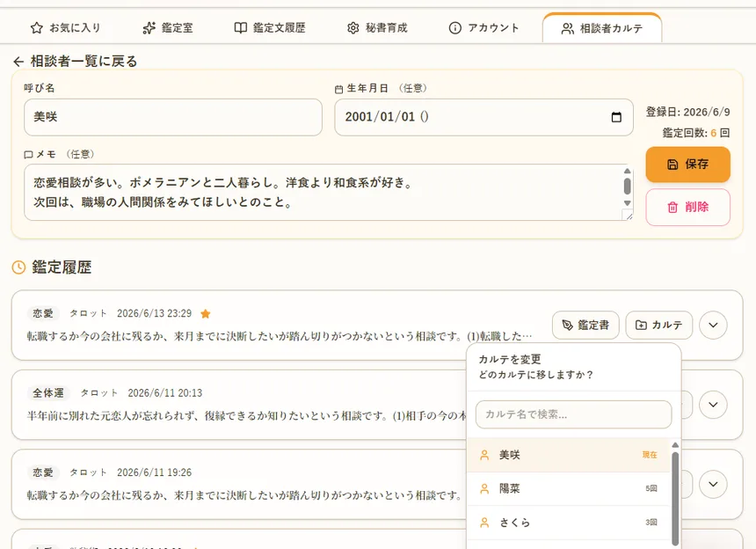Click the memo scrollbar up arrow
The width and height of the screenshot is (756, 549).
tap(628, 172)
